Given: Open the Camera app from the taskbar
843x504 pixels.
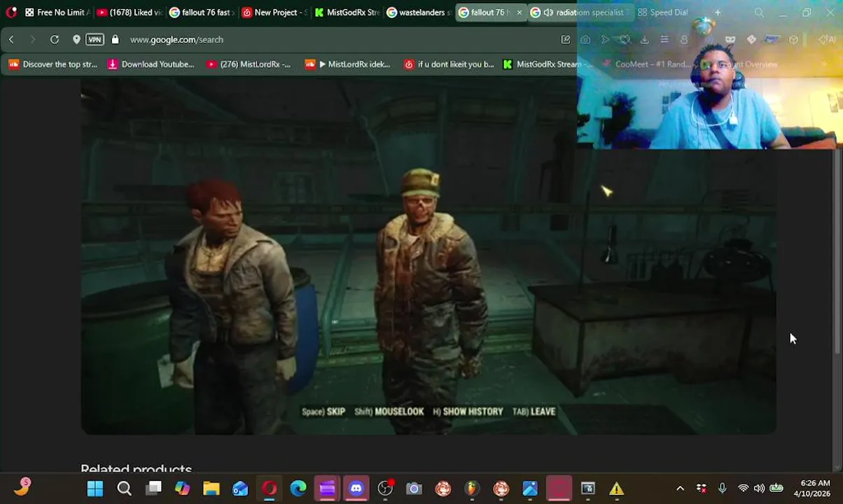Looking at the screenshot, I should tap(414, 489).
